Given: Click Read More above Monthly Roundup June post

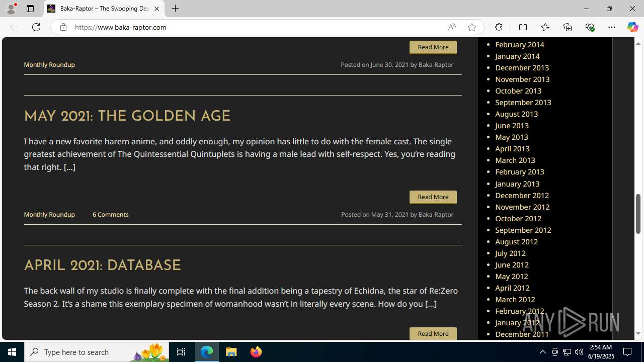Looking at the screenshot, I should pyautogui.click(x=433, y=47).
